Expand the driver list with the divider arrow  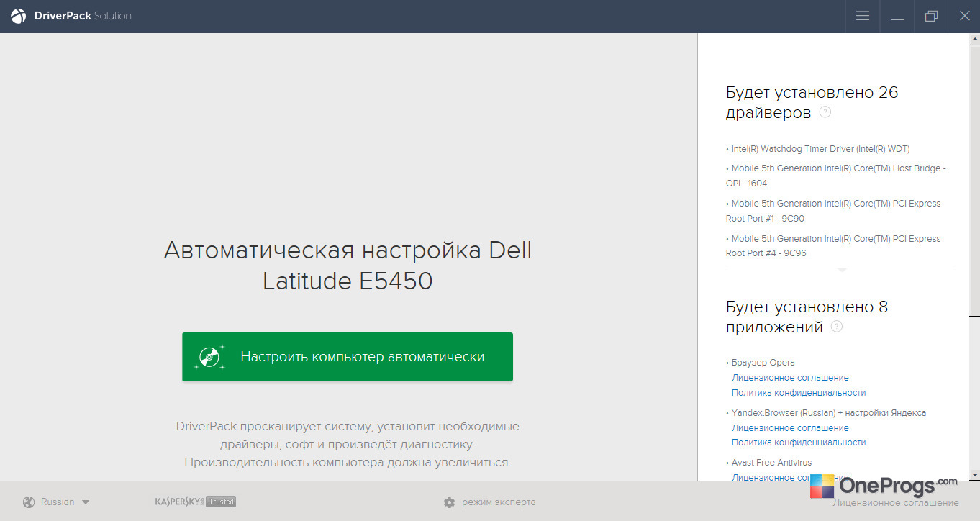pos(841,270)
